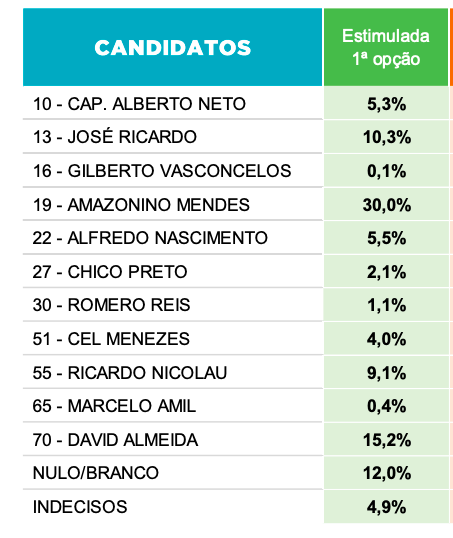
Task: Click the INDECISOS row label
Action: coord(80,507)
